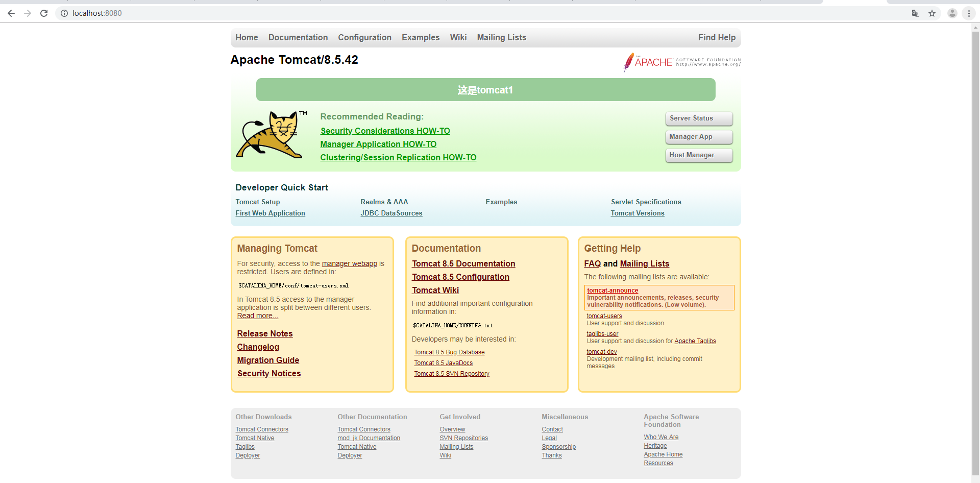Open Apache Taglibs link
This screenshot has width=980, height=483.
tap(695, 342)
